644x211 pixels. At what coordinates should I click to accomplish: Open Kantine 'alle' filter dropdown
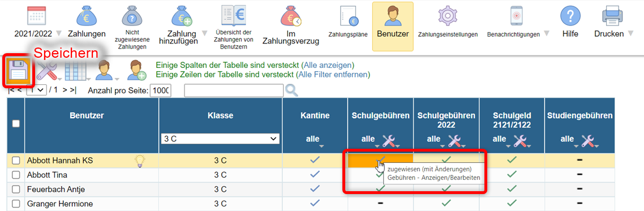tap(315, 140)
